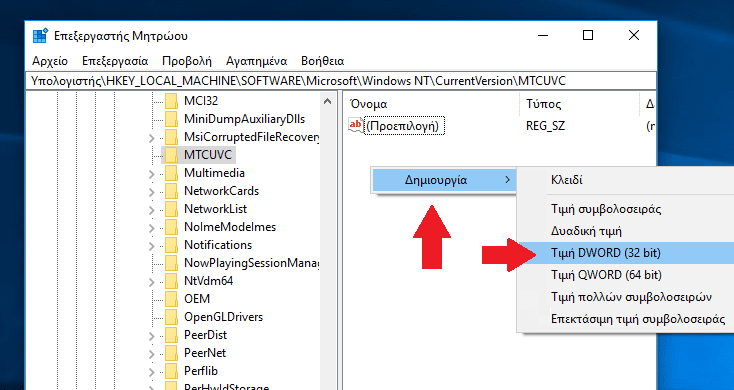Select the OpenGLDrivers key label
The image size is (734, 390).
pyautogui.click(x=223, y=317)
